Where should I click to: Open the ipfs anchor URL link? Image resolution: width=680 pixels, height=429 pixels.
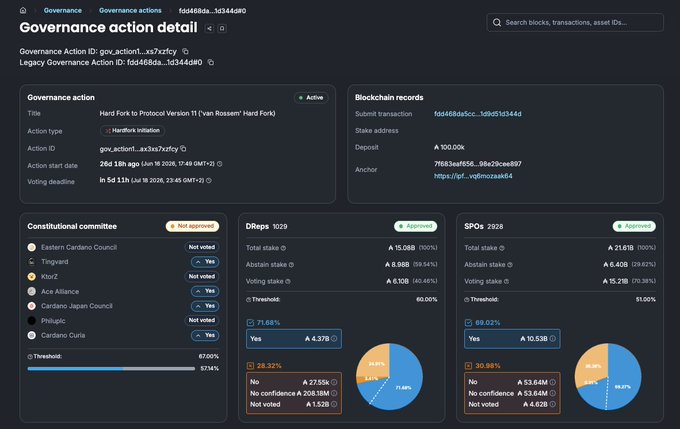click(473, 176)
